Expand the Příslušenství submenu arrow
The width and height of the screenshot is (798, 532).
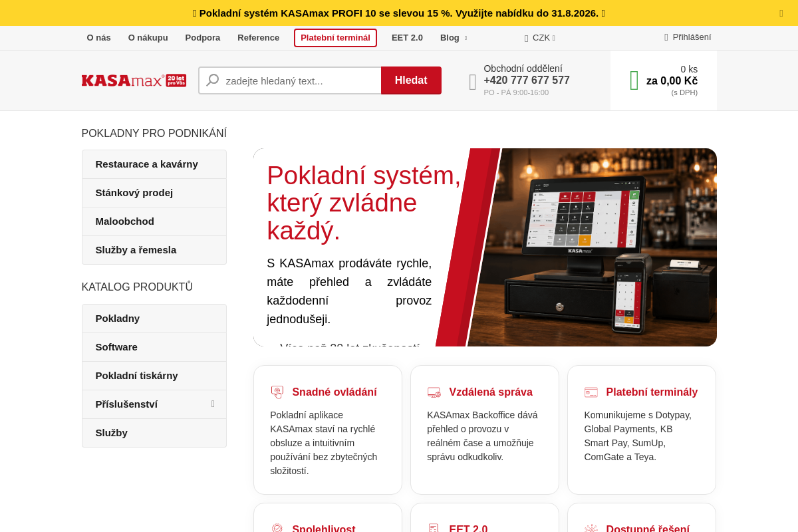coord(213,404)
